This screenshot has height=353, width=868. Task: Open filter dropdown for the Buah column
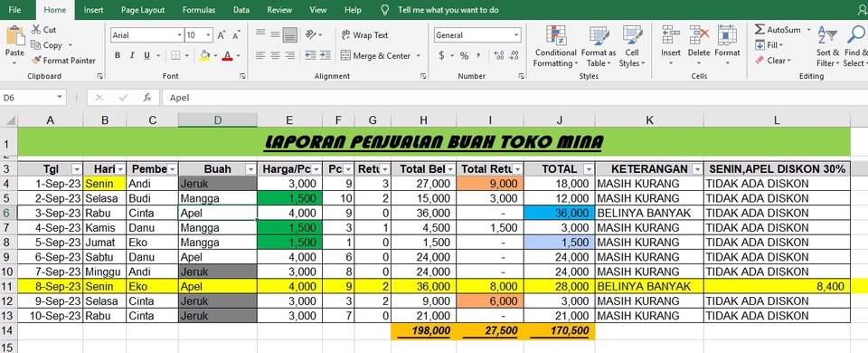pyautogui.click(x=250, y=169)
